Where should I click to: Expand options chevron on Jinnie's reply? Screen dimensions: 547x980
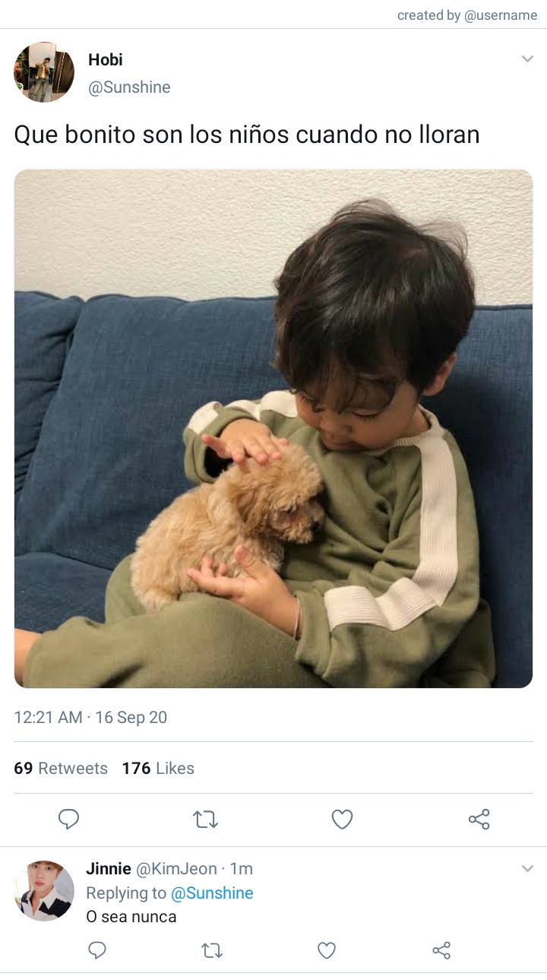[x=527, y=868]
